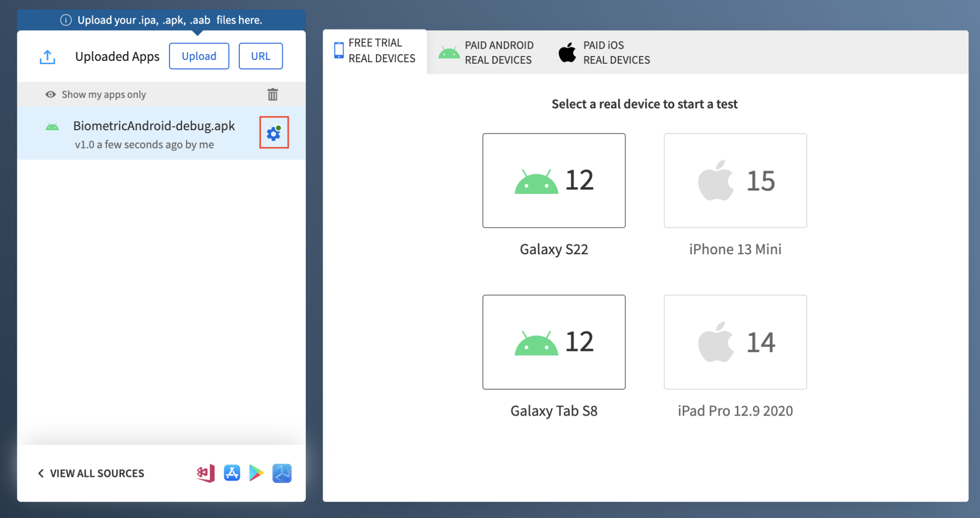Select the Galaxy S22 device tile
980x518 pixels.
(x=554, y=180)
